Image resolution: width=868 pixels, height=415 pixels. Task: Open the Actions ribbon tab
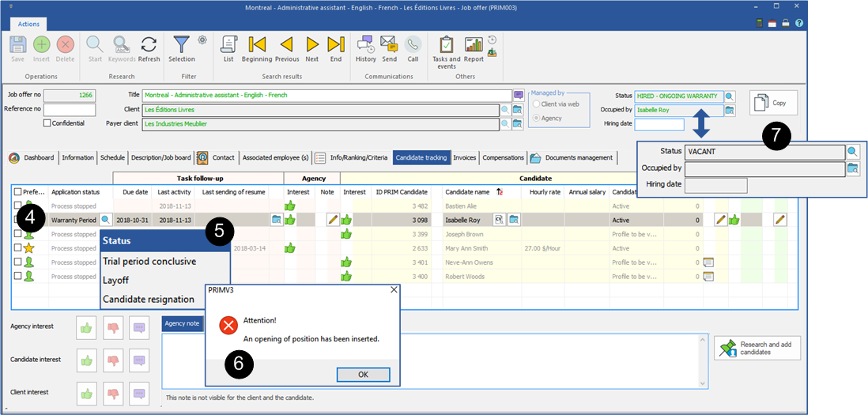(x=28, y=25)
